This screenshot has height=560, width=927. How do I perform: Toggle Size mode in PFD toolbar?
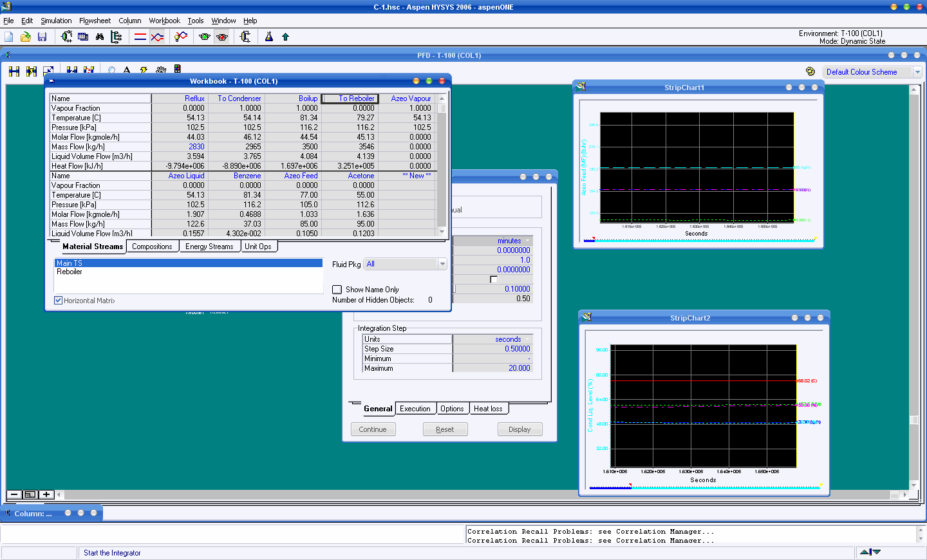48,70
